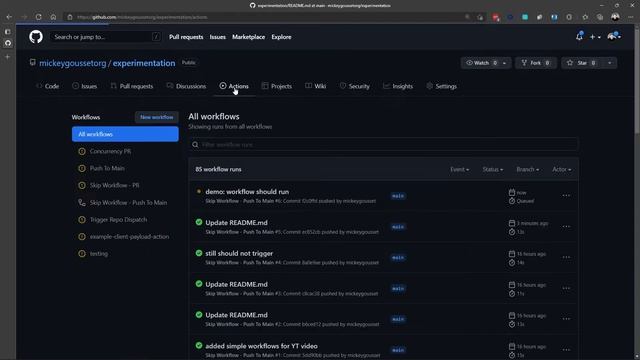This screenshot has height=360, width=640.
Task: Star the repository
Action: coord(581,63)
